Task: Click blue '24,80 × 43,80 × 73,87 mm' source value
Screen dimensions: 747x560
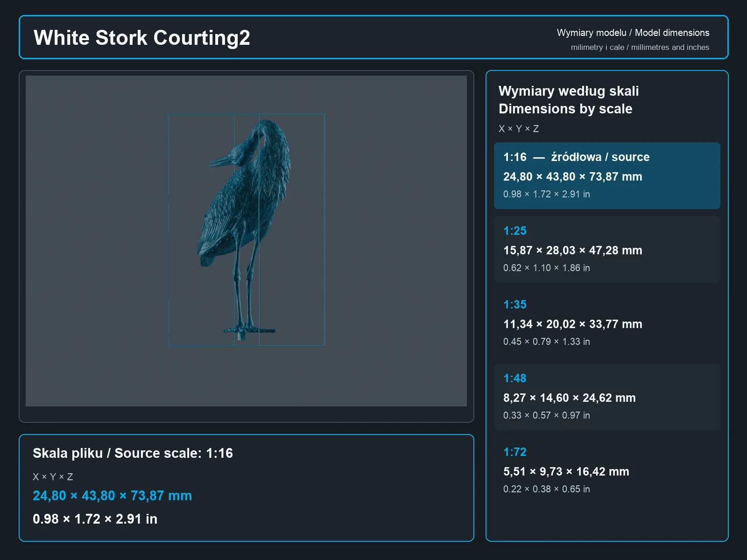Action: pyautogui.click(x=112, y=496)
